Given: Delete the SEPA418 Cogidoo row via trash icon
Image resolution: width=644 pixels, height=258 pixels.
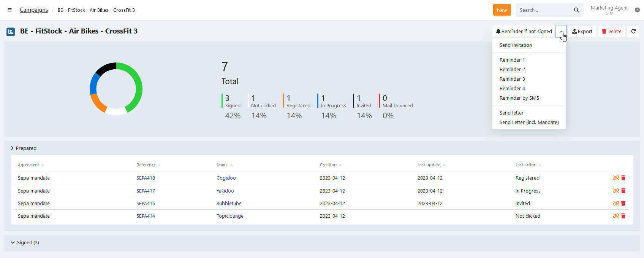Looking at the screenshot, I should click(623, 178).
